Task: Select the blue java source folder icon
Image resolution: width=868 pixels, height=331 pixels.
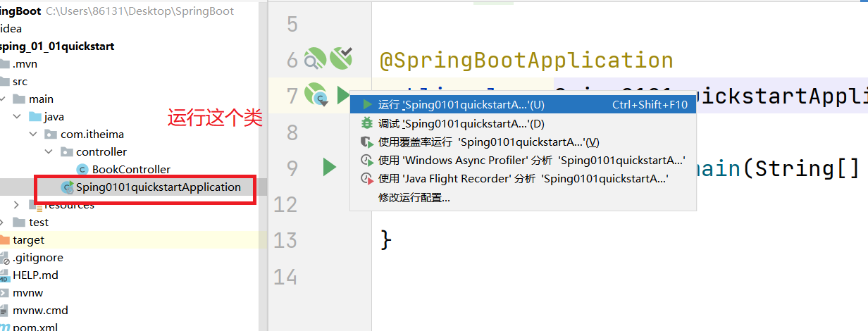Action: (35, 117)
